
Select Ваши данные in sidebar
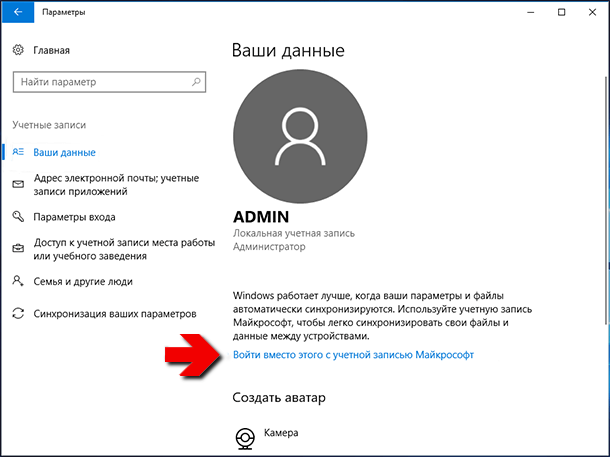tap(64, 152)
